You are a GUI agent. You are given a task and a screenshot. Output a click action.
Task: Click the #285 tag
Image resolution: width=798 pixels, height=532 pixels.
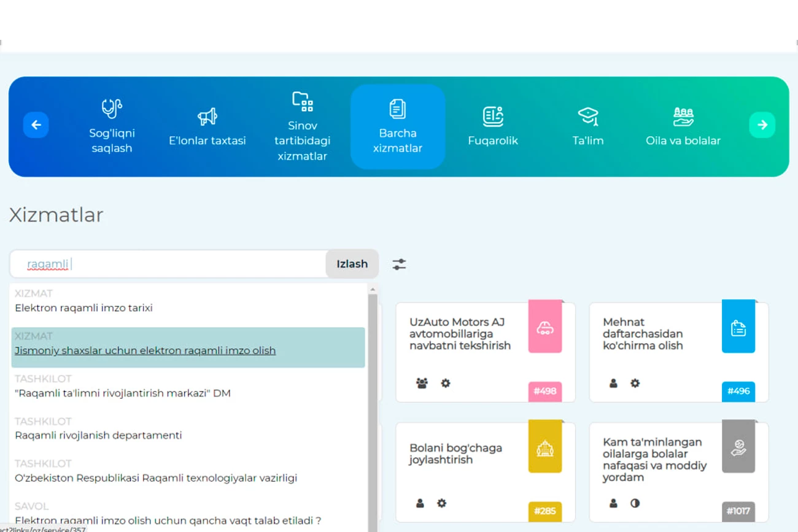point(545,511)
